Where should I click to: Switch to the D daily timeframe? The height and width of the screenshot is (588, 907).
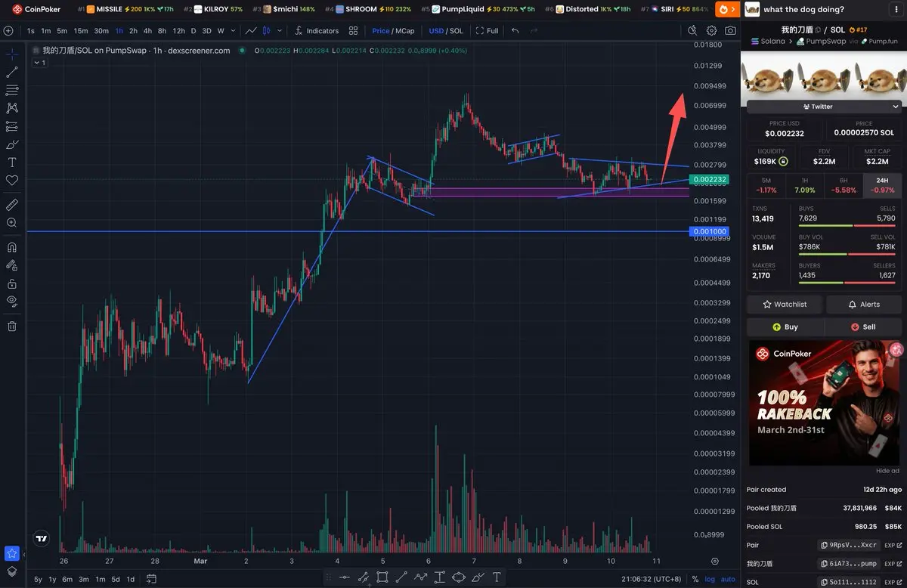(193, 31)
